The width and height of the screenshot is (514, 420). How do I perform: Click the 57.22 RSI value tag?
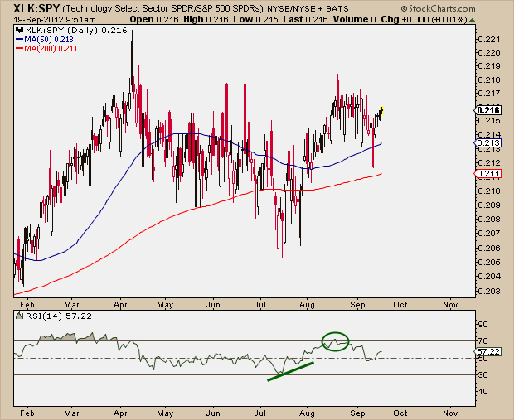[x=487, y=352]
